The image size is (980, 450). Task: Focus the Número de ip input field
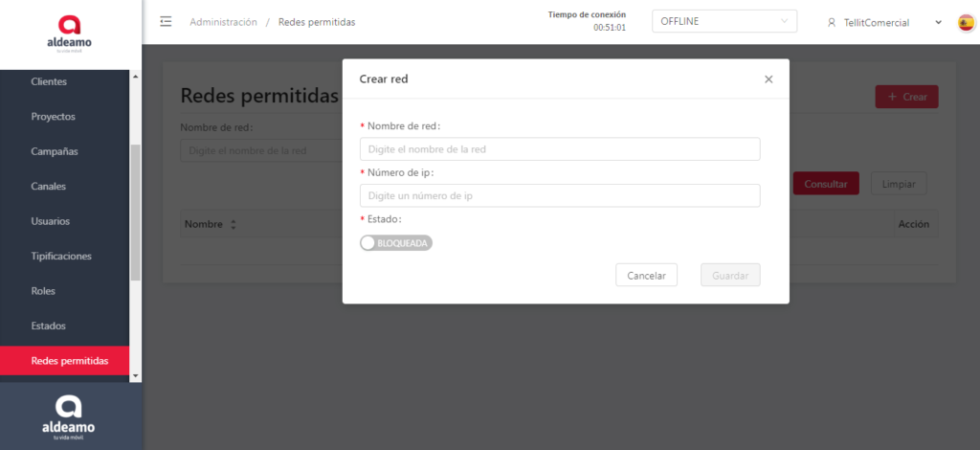tap(560, 195)
